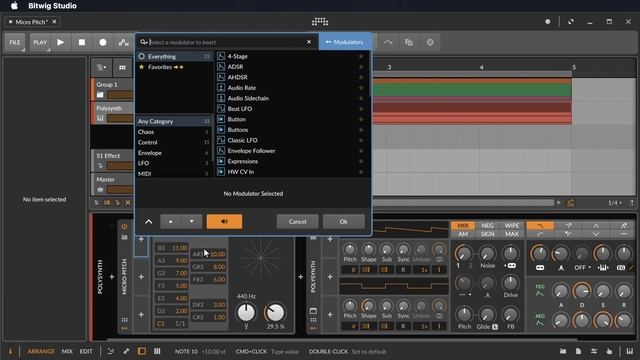The width and height of the screenshot is (640, 360).
Task: Adjust the 440 Hz tuning knob
Action: (246, 312)
